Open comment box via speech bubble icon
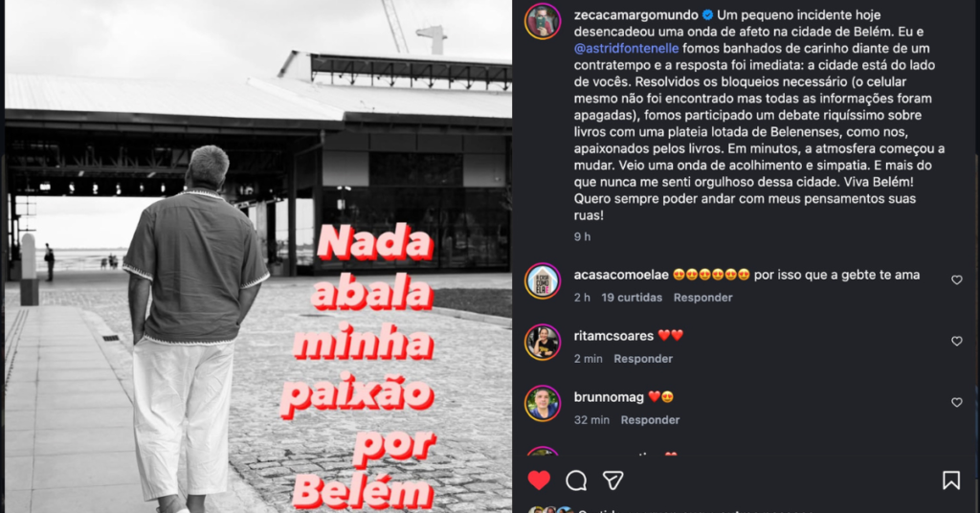 coord(576,480)
